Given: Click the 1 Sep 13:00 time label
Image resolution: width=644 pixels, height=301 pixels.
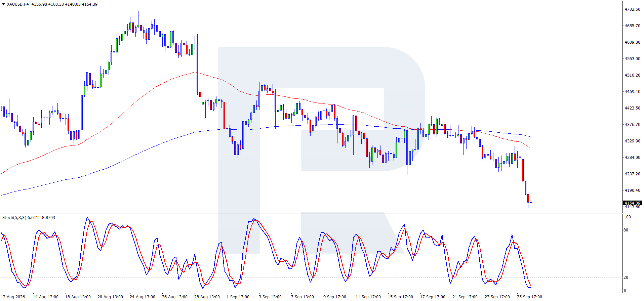Looking at the screenshot, I should (x=238, y=297).
